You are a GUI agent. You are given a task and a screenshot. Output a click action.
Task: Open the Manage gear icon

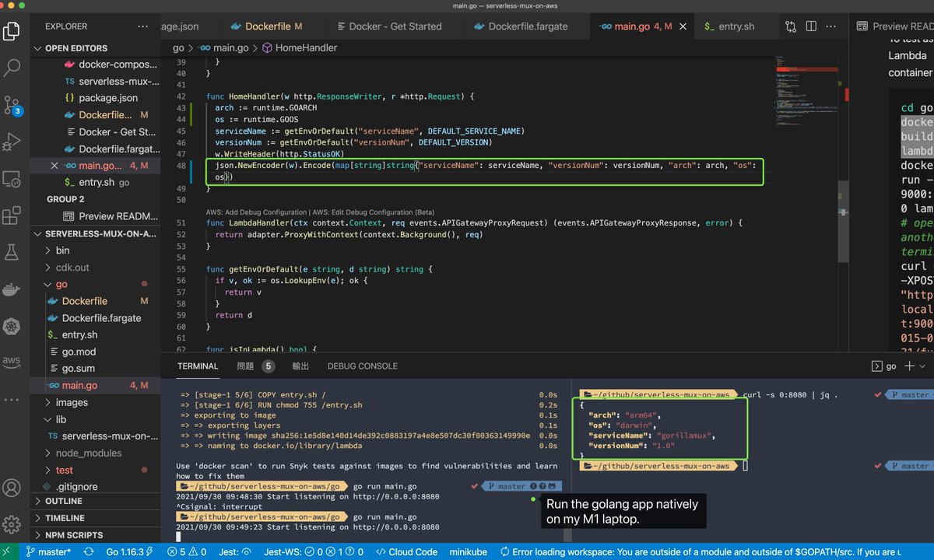tap(12, 524)
